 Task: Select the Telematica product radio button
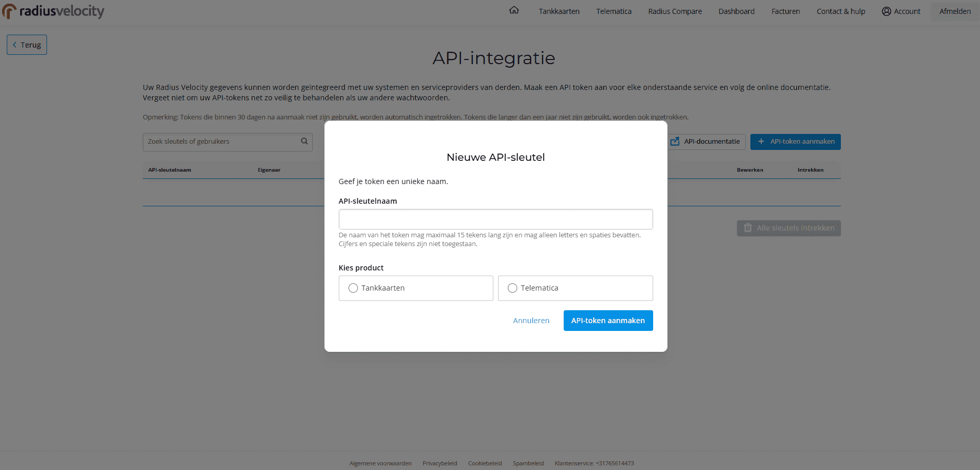[x=512, y=288]
